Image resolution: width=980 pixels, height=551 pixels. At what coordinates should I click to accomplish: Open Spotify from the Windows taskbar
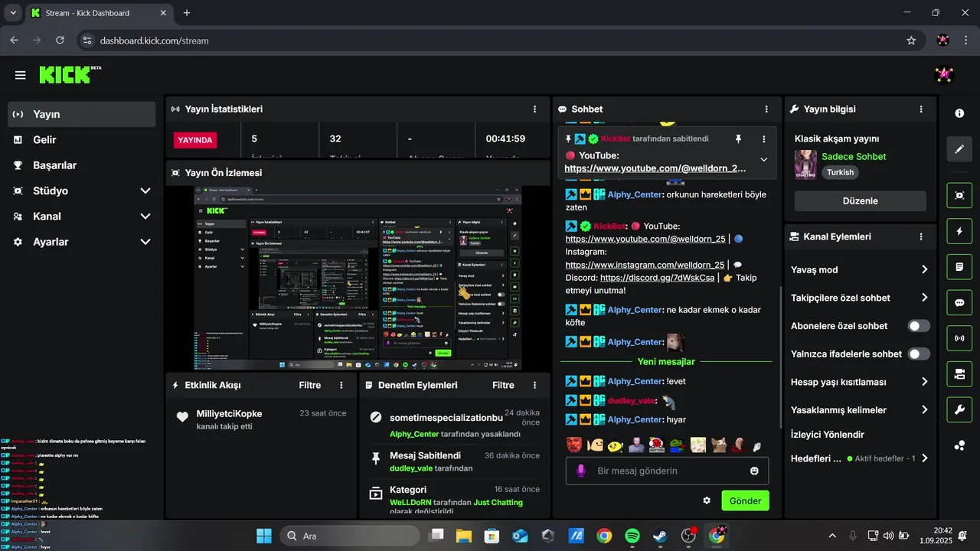632,536
